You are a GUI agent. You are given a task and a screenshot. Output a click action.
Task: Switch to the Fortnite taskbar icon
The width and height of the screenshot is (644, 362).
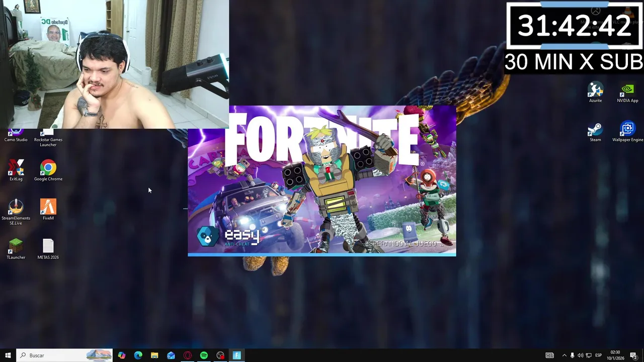coord(236,355)
